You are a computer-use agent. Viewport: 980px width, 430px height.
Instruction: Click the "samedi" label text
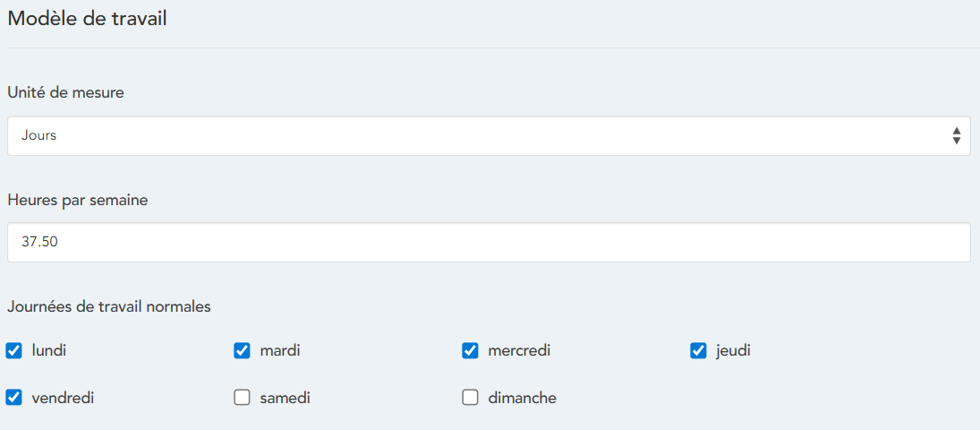(285, 398)
